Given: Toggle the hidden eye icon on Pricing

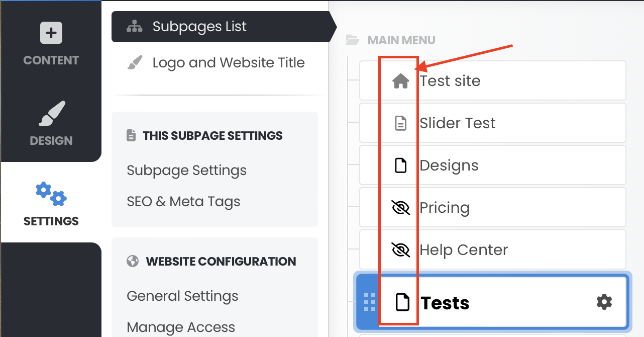Looking at the screenshot, I should point(400,208).
